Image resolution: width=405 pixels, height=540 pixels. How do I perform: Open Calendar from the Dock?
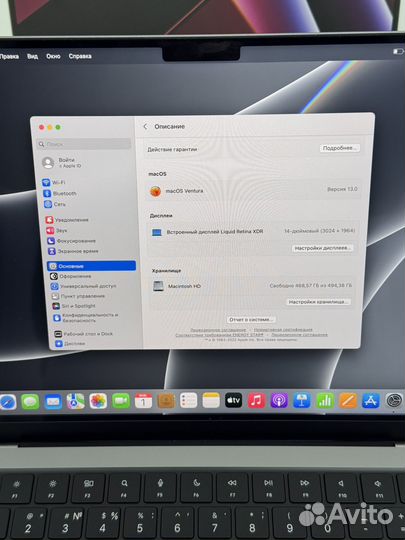[x=143, y=401]
